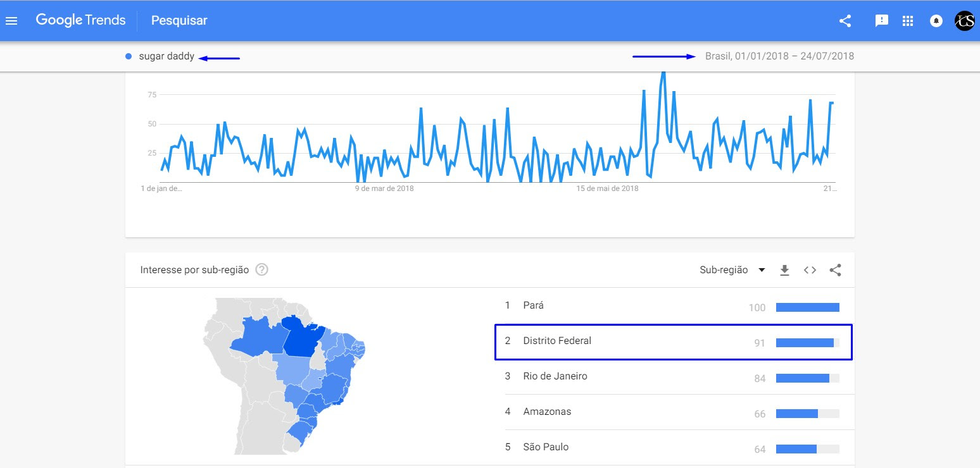Click the value 100 for Pará
The height and width of the screenshot is (468, 980).
click(757, 308)
